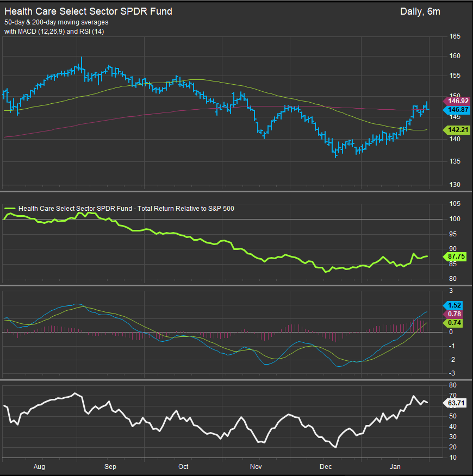Viewport: 473px width, 476px height.
Task: Click the -1 label on the MACD axis
Action: click(x=451, y=346)
